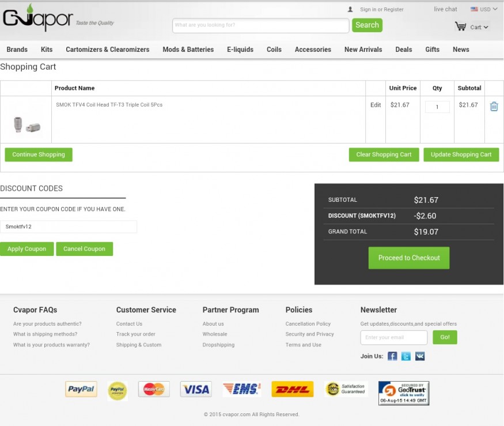Open Cartomizers & Clearomizers menu
The image size is (504, 426).
108,50
